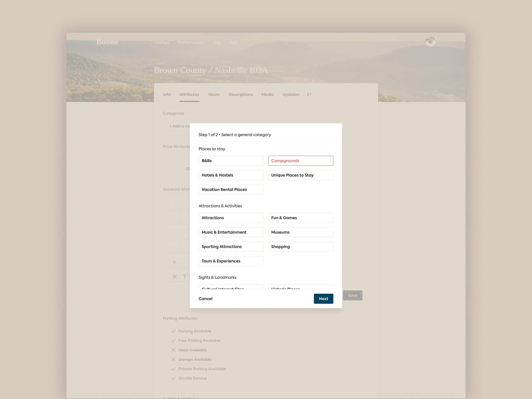
Task: Go to the Updates tab
Action: click(x=291, y=94)
